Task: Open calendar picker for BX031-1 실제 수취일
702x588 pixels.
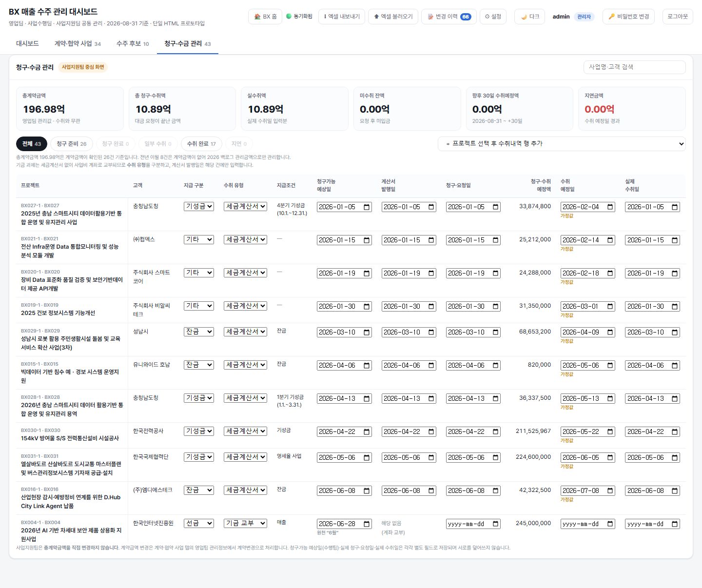Action: [x=675, y=457]
